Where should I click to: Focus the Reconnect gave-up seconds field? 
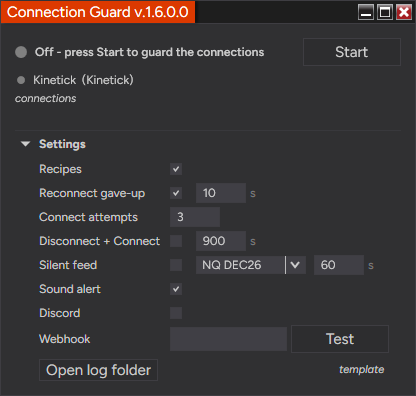pyautogui.click(x=221, y=193)
